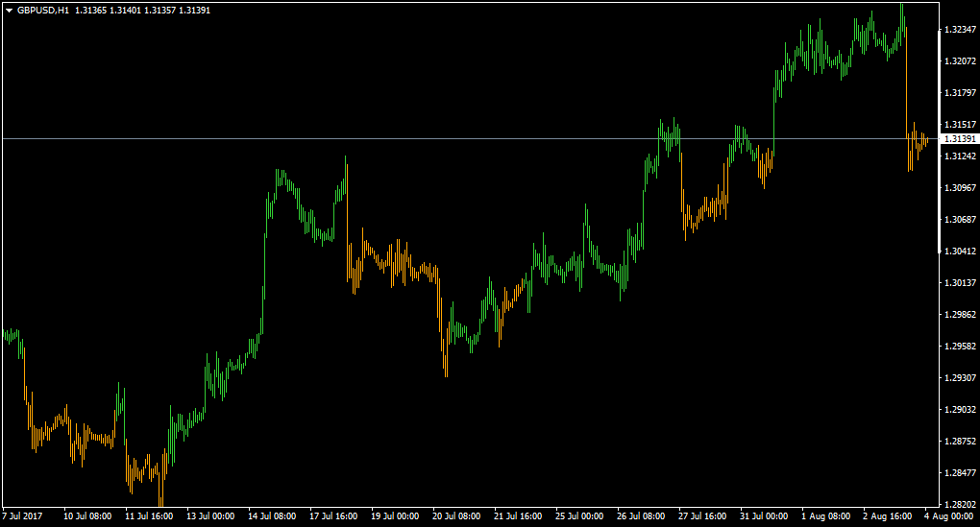Viewport: 980px width, 527px height.
Task: Click the 25 Jul 00:00 time label
Action: [579, 515]
